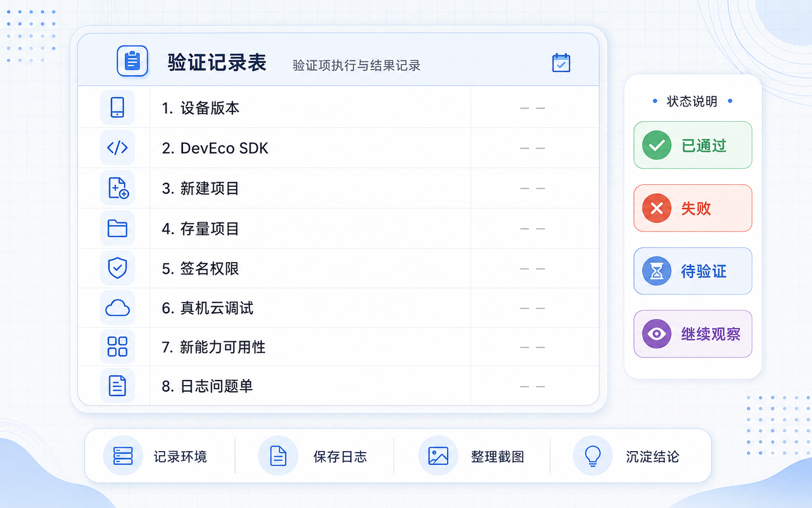Click the folder icon for 存量项目

(117, 228)
